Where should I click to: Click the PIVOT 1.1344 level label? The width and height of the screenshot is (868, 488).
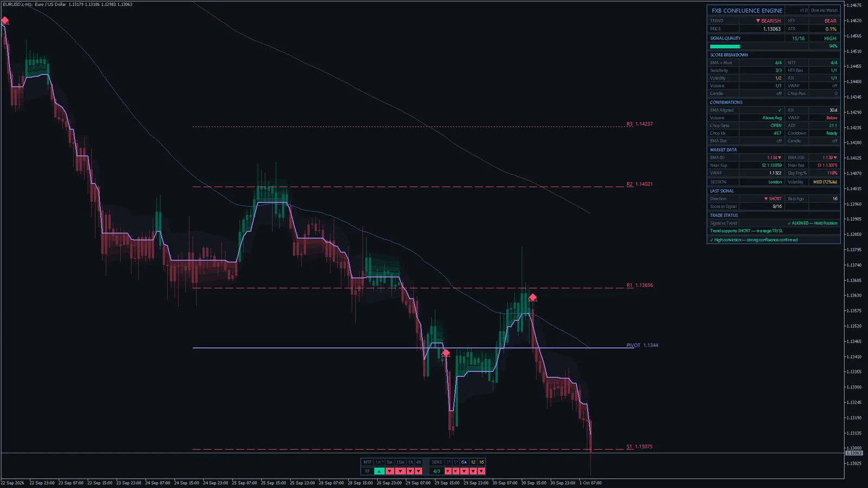(x=642, y=345)
